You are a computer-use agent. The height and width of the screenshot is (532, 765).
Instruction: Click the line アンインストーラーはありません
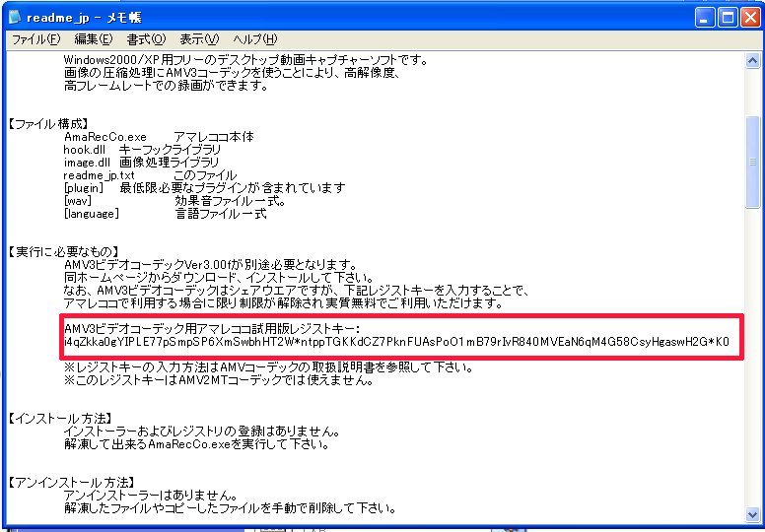point(151,496)
